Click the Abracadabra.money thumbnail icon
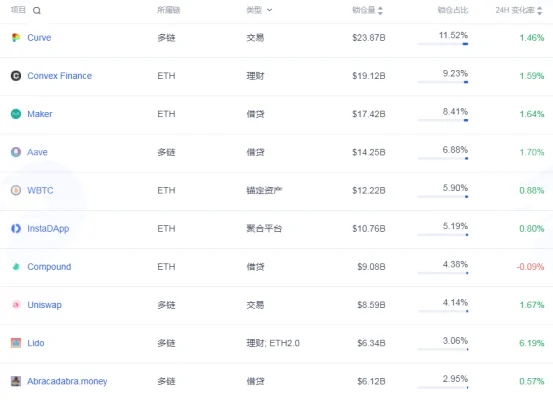The height and width of the screenshot is (400, 553). [x=16, y=381]
